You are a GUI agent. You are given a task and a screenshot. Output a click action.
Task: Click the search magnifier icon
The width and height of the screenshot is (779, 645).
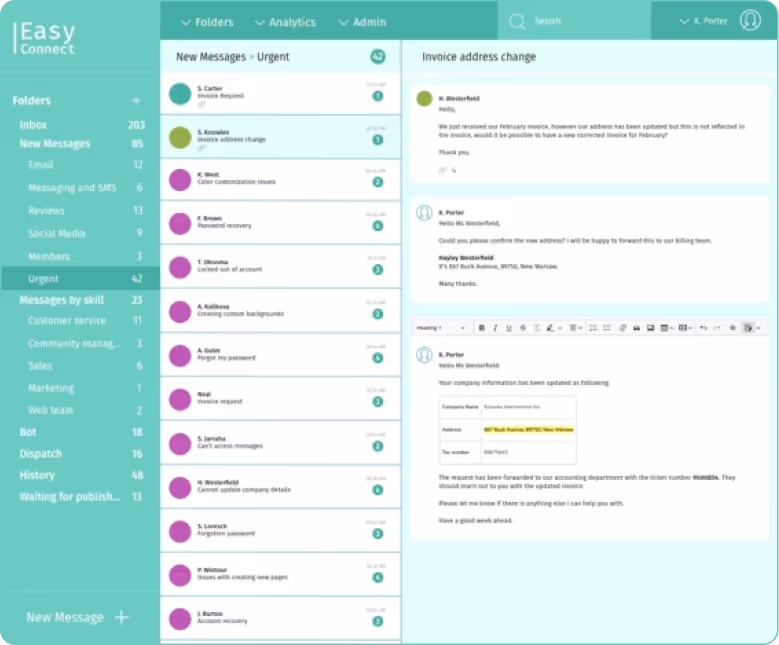[517, 21]
